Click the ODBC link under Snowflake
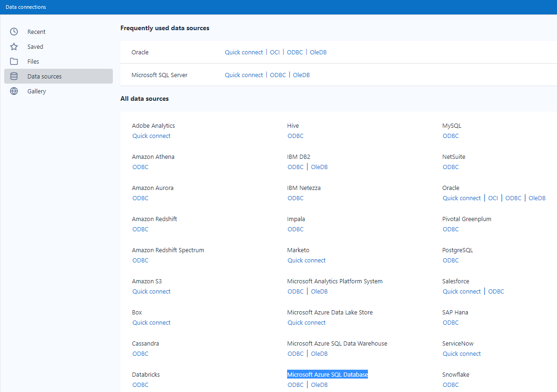This screenshot has width=557, height=392. [451, 385]
